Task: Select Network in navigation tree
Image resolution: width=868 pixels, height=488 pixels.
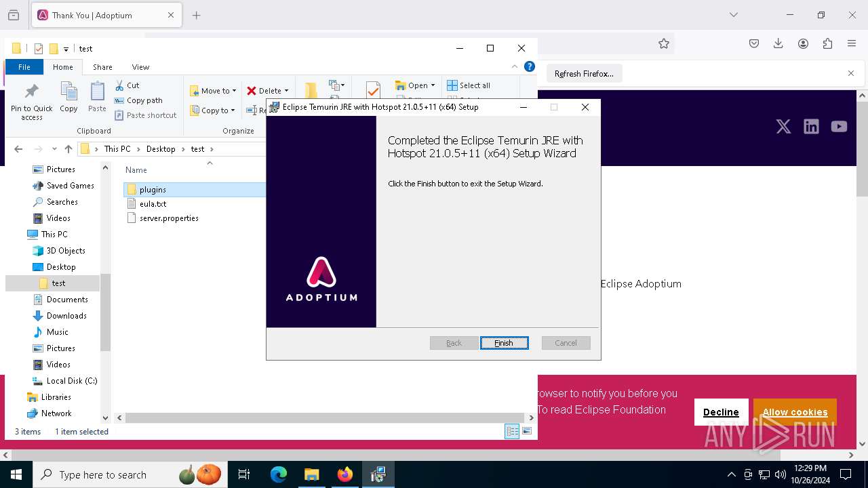Action: click(x=56, y=413)
